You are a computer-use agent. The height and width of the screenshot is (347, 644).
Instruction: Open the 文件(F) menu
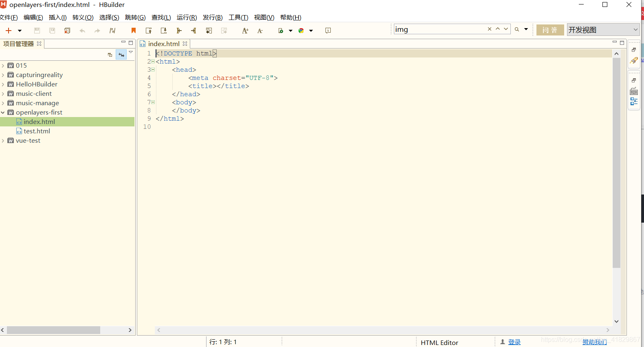(x=9, y=17)
